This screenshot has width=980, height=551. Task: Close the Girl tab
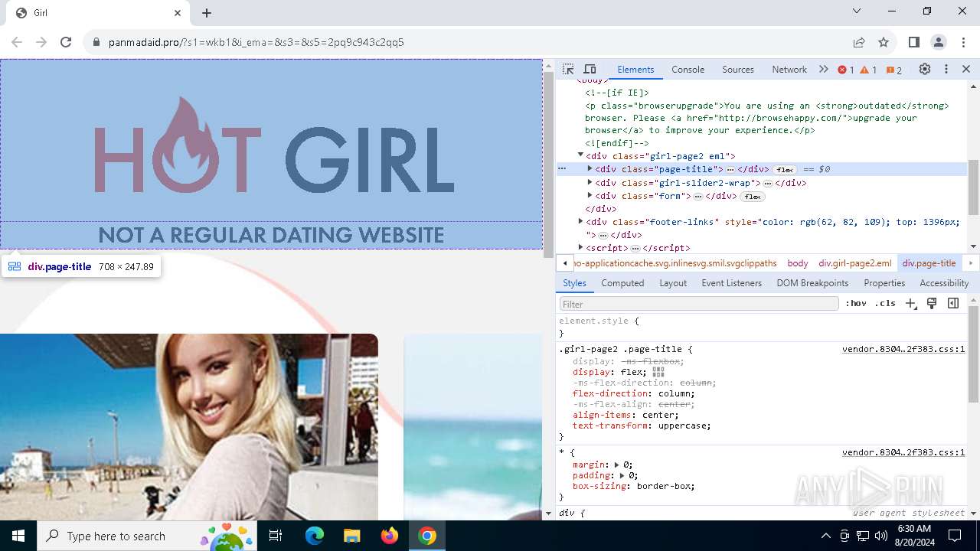(x=178, y=13)
